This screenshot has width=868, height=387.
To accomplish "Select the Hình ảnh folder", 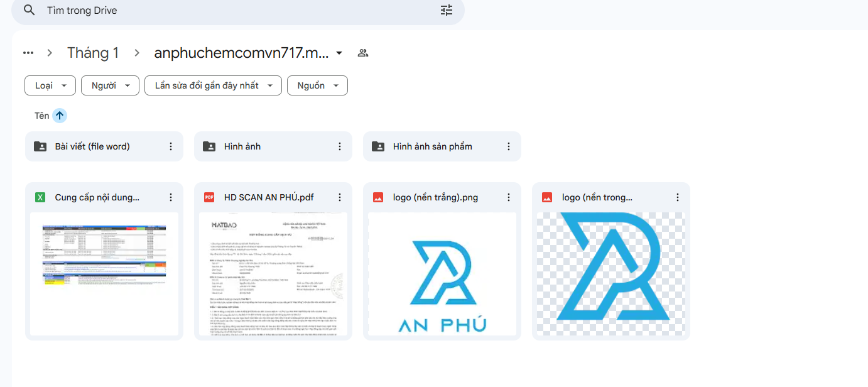I will (273, 146).
